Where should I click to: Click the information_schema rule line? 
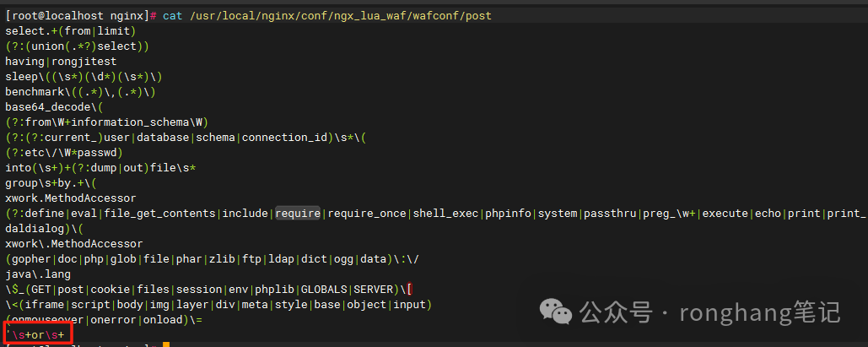coord(106,122)
